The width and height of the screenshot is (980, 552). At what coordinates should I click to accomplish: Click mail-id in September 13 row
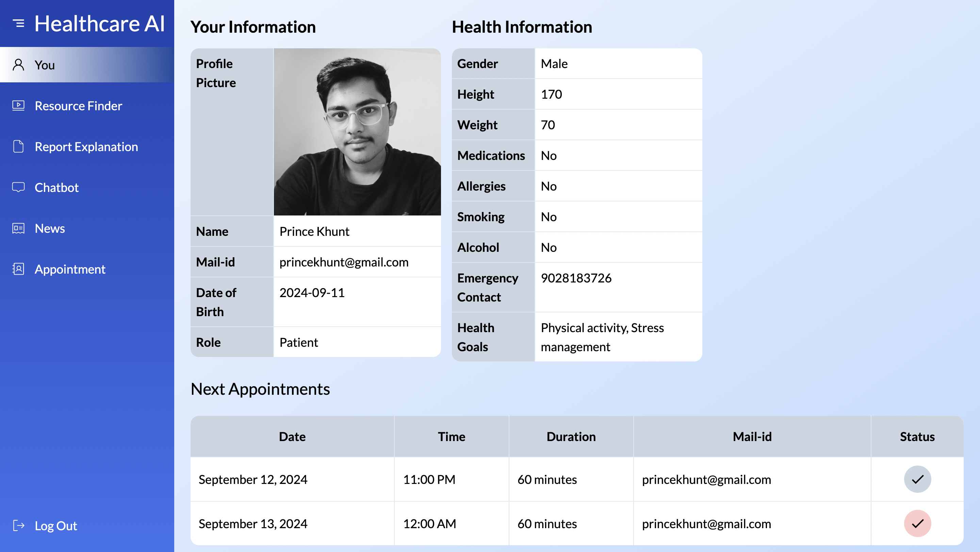pos(706,524)
